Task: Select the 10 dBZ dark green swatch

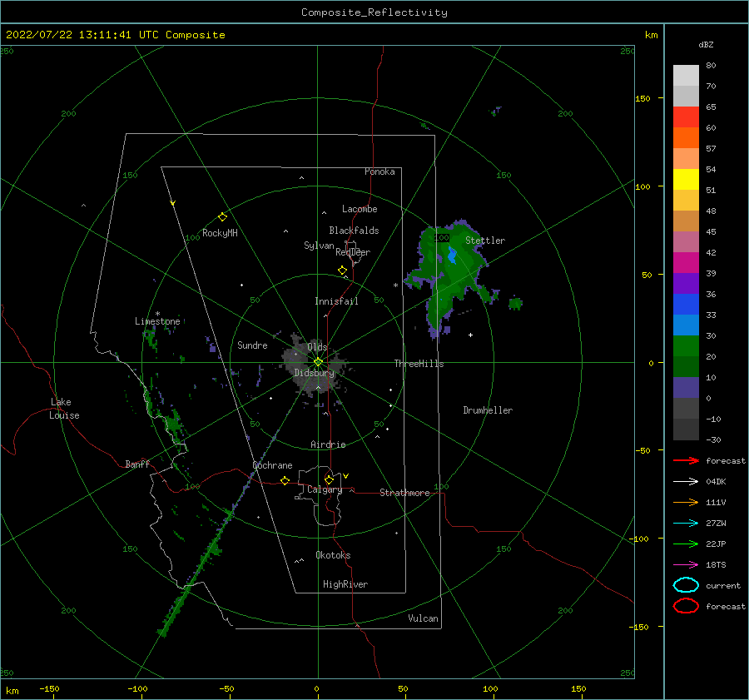Action: pos(686,366)
